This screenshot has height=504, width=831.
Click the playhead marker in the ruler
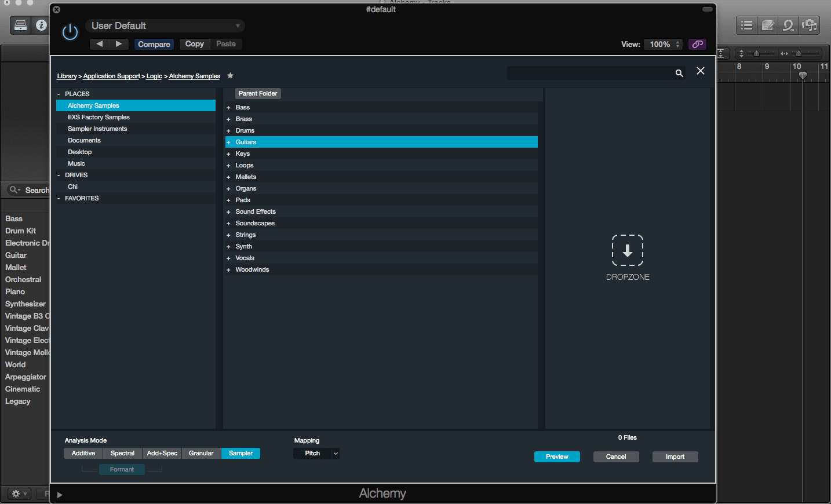coord(803,76)
